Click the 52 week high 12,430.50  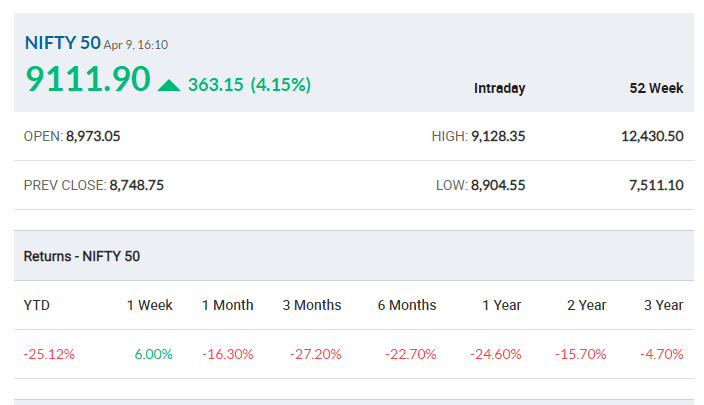(x=652, y=136)
